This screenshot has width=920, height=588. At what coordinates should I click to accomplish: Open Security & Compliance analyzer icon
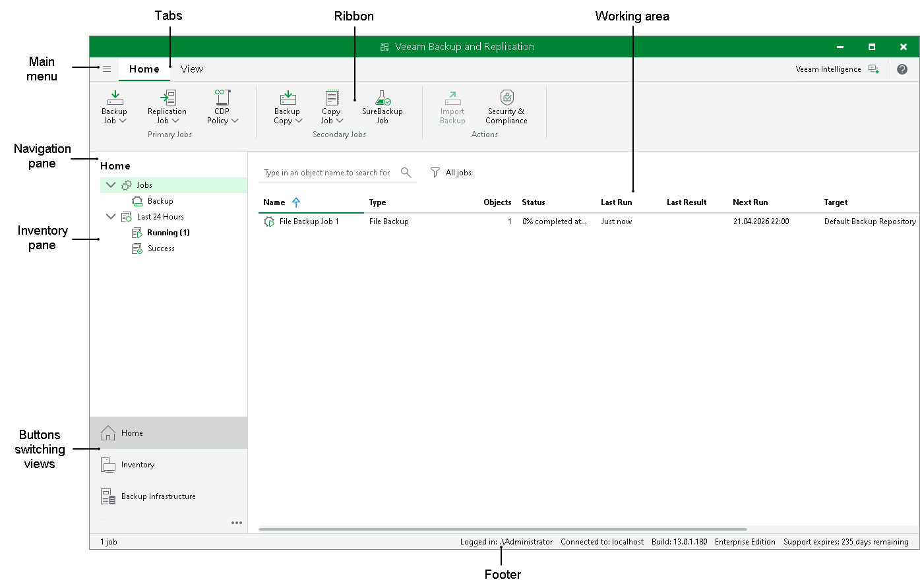(506, 98)
